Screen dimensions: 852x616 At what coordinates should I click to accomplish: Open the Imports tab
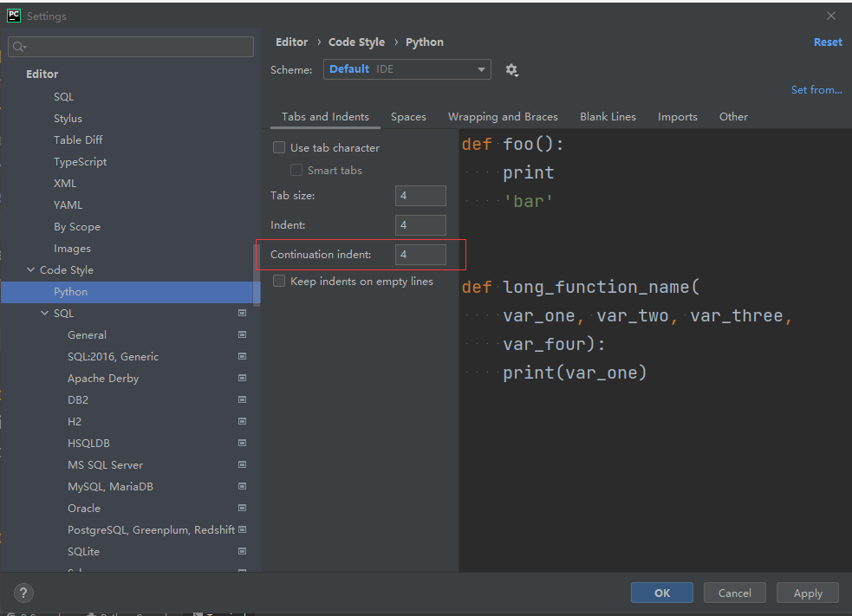(678, 117)
